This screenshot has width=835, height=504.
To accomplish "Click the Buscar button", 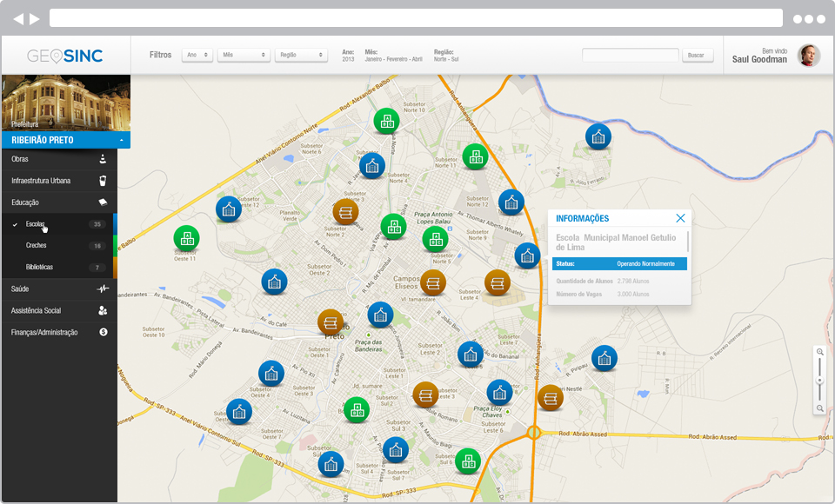I will click(x=698, y=55).
